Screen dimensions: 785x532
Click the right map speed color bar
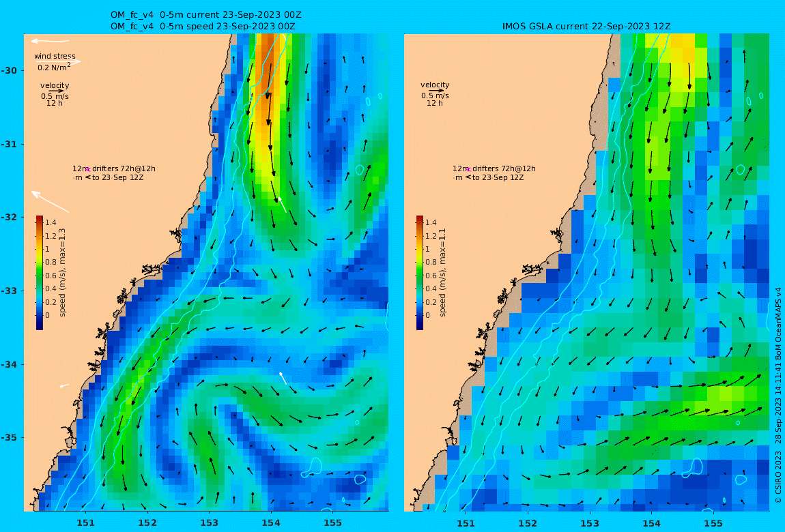[x=420, y=273]
